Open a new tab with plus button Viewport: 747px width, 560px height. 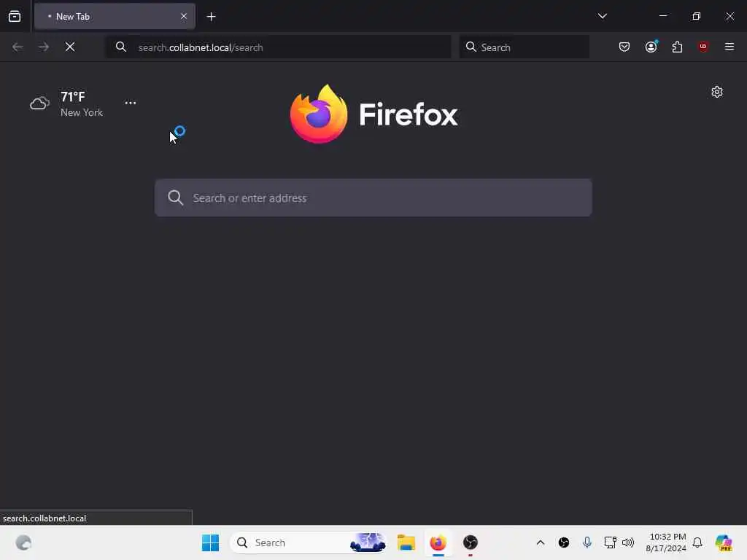click(211, 17)
